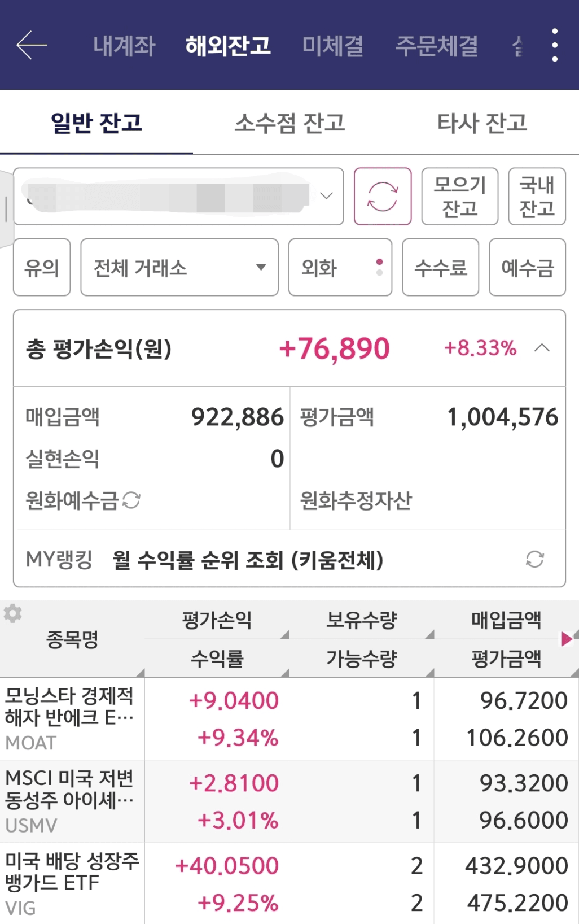Open the three-dot overflow menu
Viewport: 579px width, 924px height.
(555, 45)
